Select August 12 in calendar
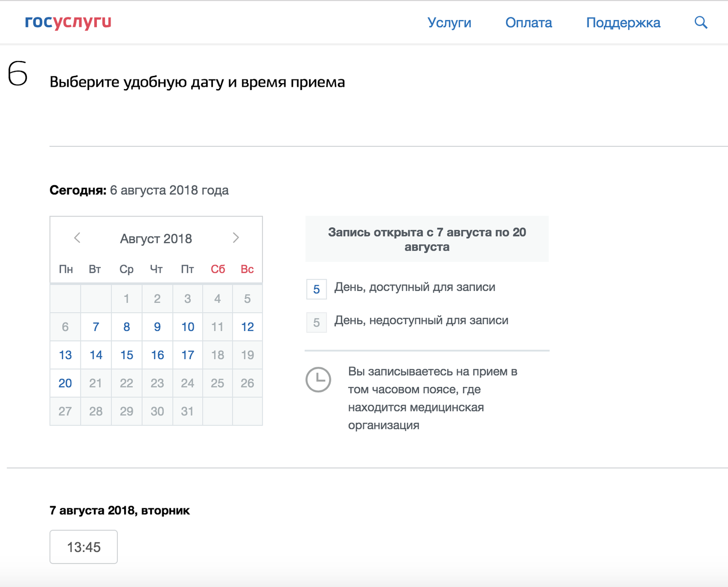The height and width of the screenshot is (587, 728). (248, 327)
